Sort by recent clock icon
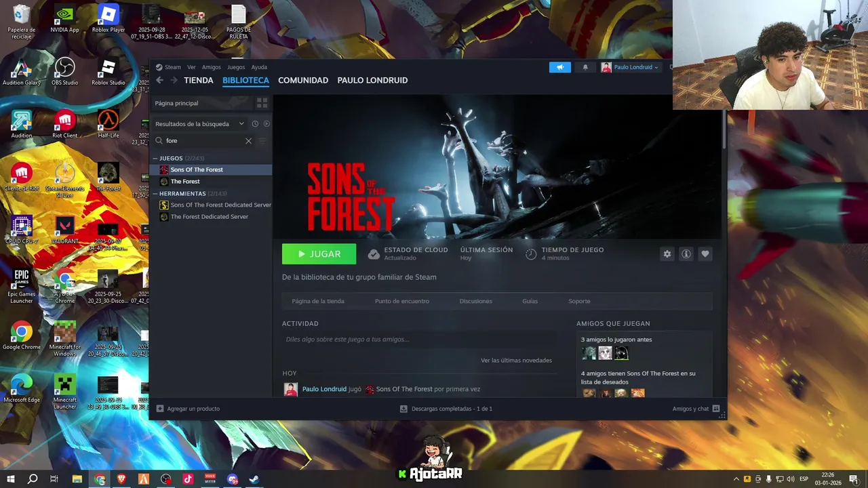This screenshot has height=488, width=868. (x=255, y=123)
